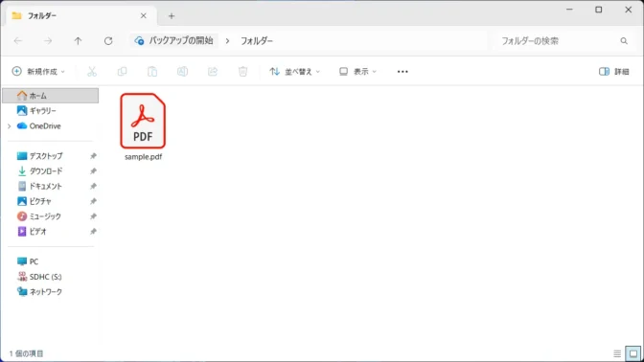
Task: Open the 表示 view dropdown
Action: click(x=357, y=72)
